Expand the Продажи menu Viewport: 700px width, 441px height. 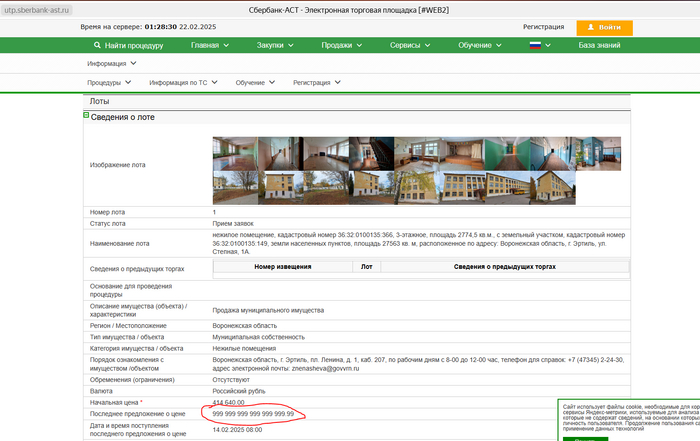tap(342, 45)
